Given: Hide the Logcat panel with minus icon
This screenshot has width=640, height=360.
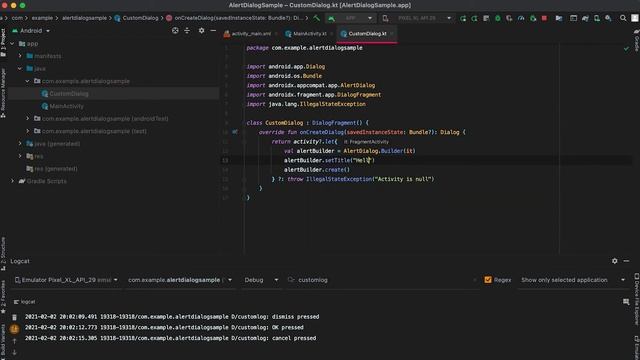Looking at the screenshot, I should 626,261.
